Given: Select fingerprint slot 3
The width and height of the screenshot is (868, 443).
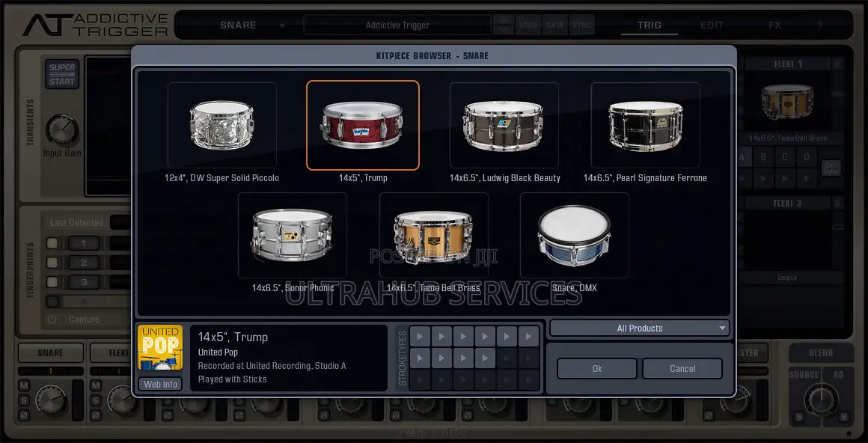Looking at the screenshot, I should click(84, 282).
